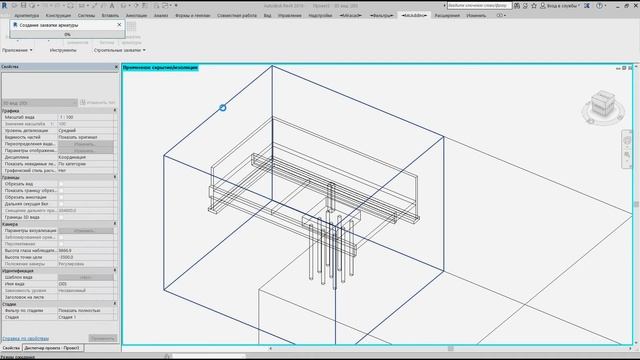The image size is (640, 360).
Task: Click the binoculars search icon
Action: (x=517, y=6)
